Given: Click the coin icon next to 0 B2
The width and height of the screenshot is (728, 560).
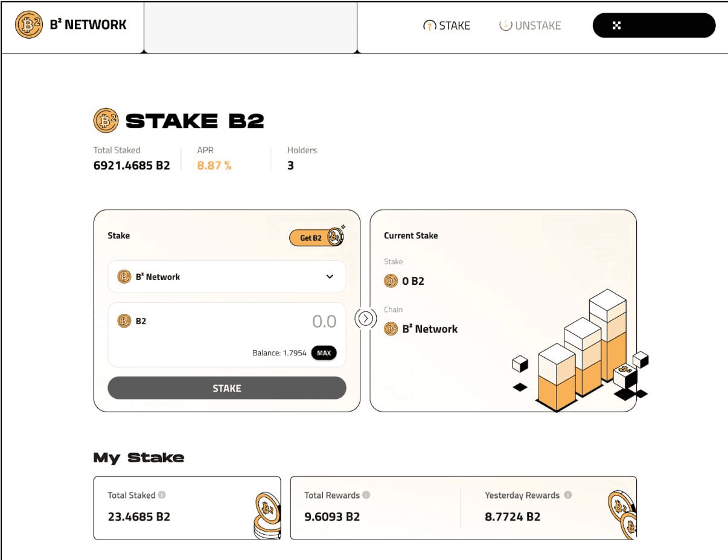Looking at the screenshot, I should [x=391, y=281].
